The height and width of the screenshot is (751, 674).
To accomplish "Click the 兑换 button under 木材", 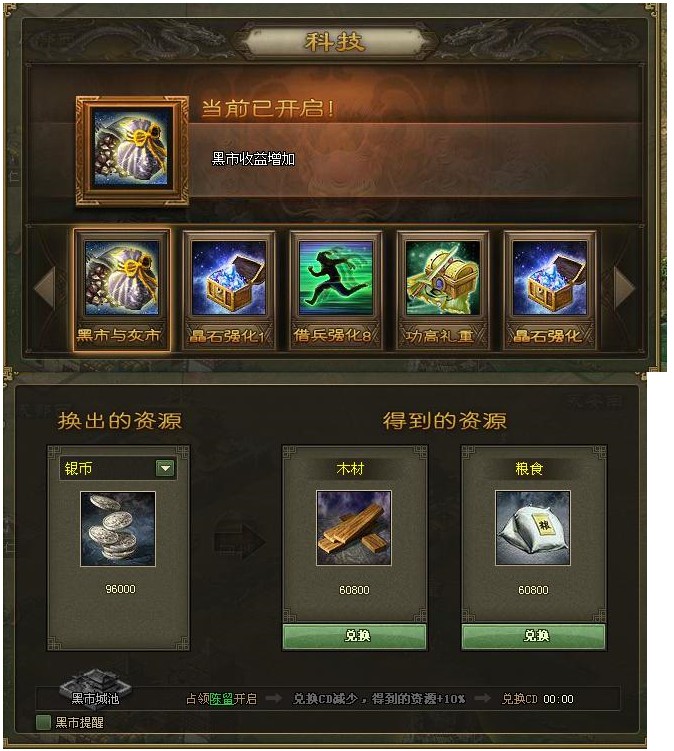I will point(354,637).
